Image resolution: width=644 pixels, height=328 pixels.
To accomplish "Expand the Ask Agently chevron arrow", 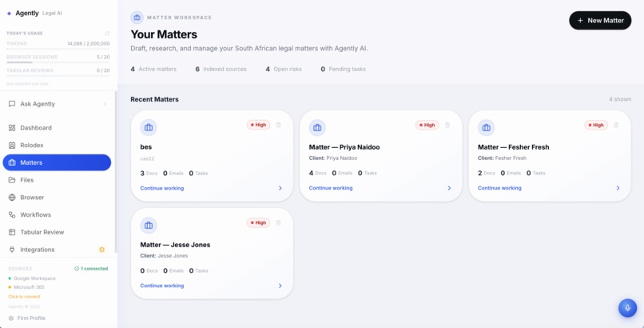I will pyautogui.click(x=105, y=104).
